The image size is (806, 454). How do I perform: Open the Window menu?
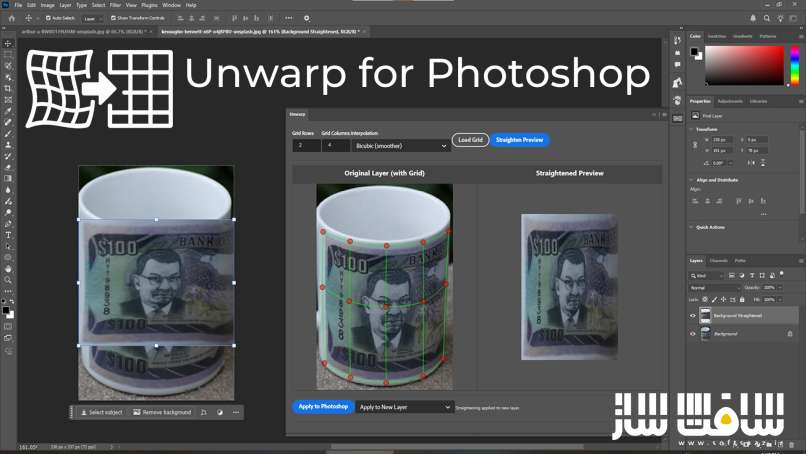point(171,5)
